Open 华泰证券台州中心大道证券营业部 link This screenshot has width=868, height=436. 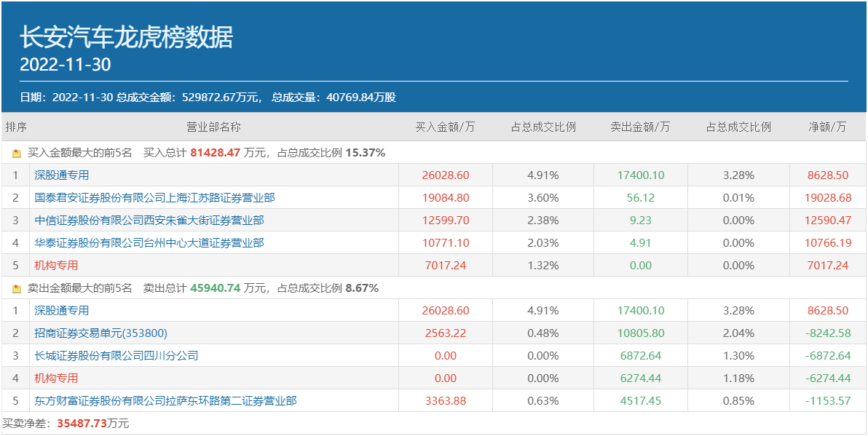coord(149,242)
